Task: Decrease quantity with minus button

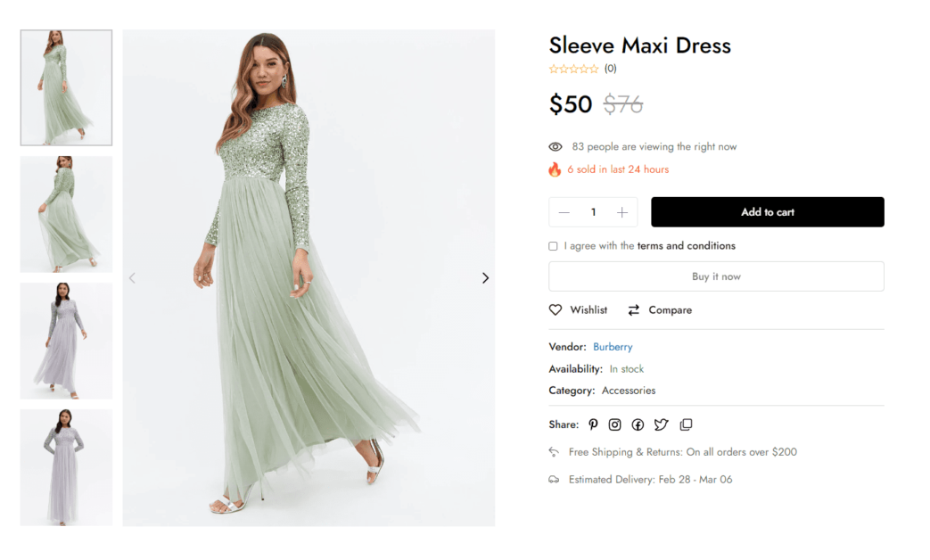Action: point(564,212)
